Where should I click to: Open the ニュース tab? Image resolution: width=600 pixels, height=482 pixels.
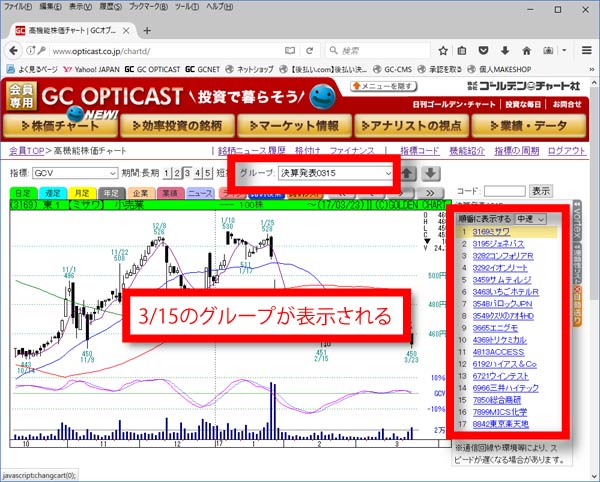pyautogui.click(x=200, y=193)
